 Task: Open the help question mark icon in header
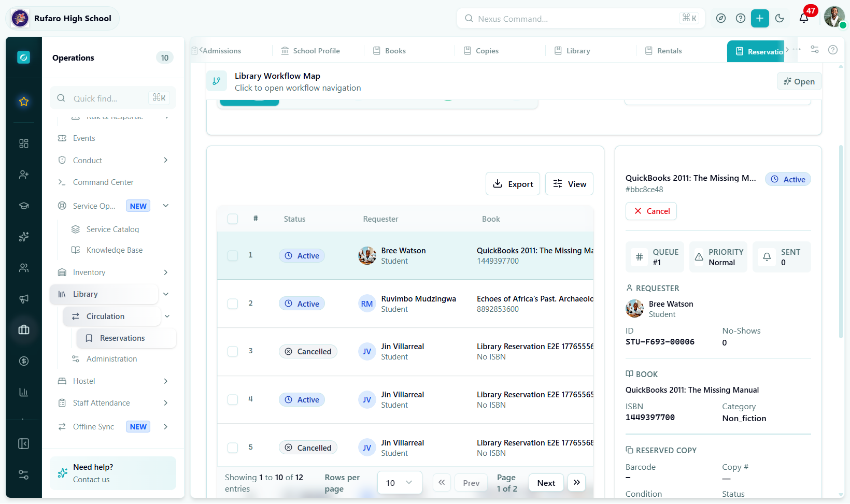coord(741,18)
